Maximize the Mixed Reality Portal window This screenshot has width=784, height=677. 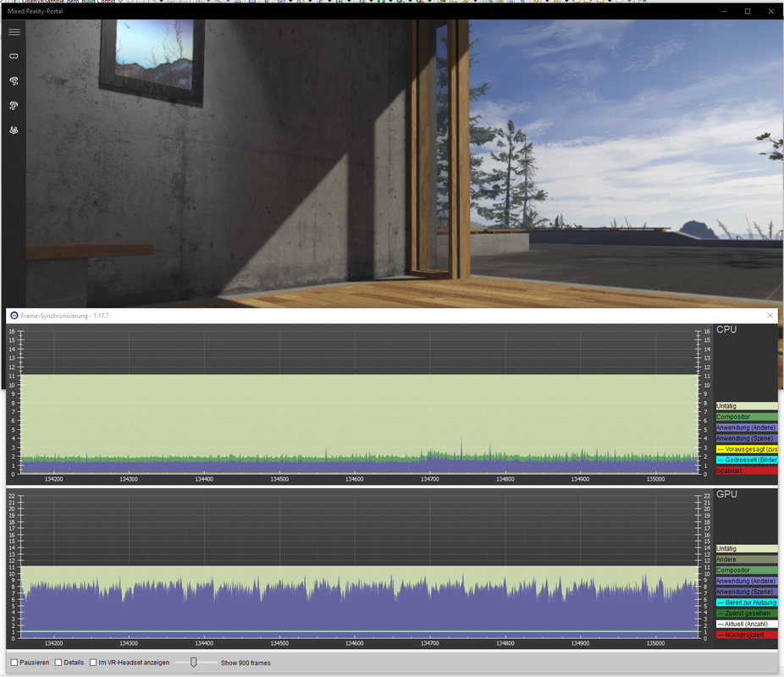coord(748,11)
